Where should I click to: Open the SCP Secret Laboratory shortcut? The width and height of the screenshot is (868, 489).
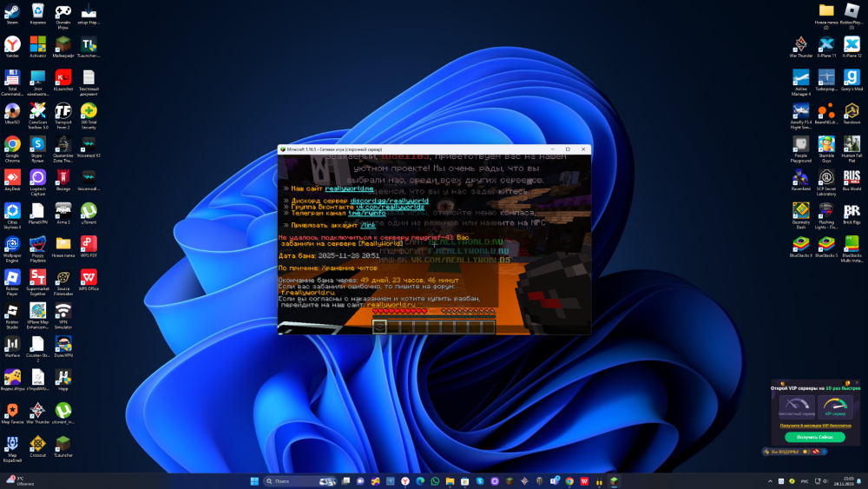[826, 182]
